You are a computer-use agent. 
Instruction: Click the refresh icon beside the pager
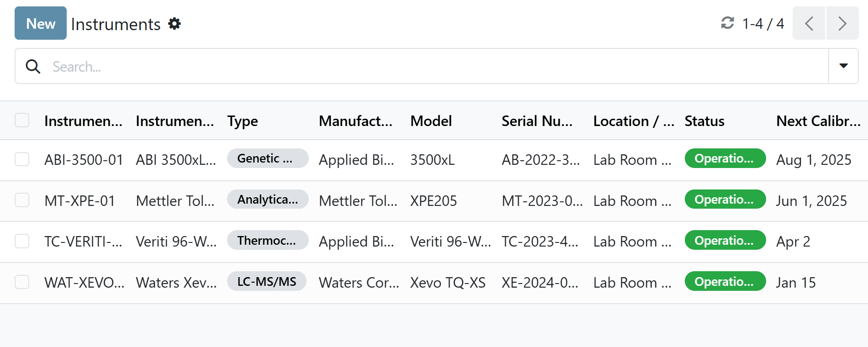pos(727,23)
